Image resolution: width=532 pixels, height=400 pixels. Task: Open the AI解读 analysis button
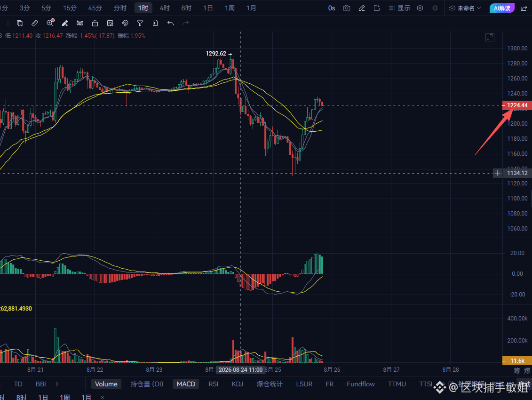502,8
